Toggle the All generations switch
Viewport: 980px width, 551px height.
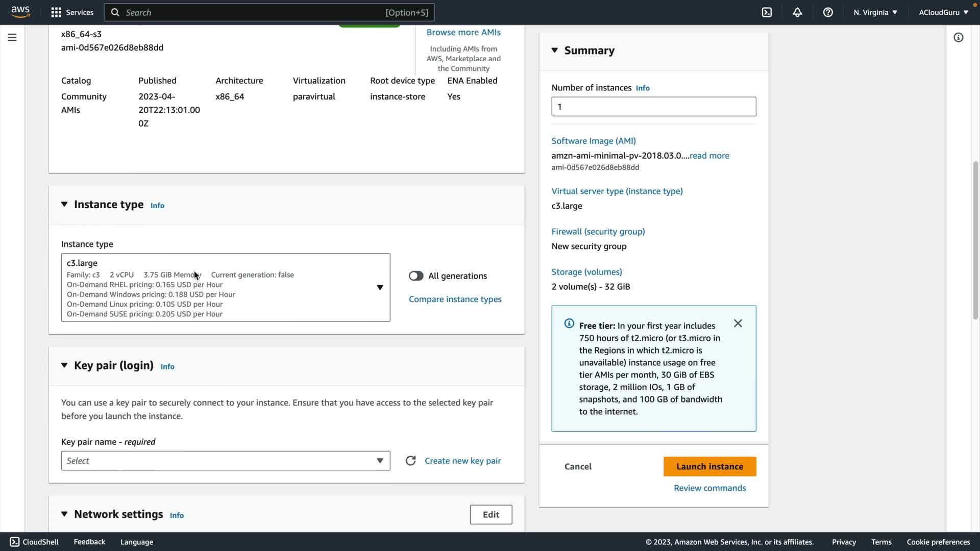click(x=416, y=276)
